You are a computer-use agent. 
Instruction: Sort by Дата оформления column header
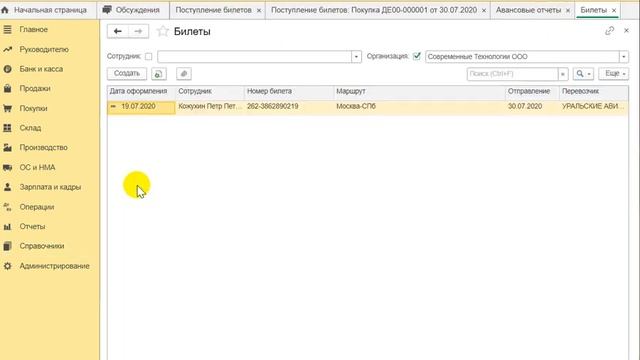141,91
